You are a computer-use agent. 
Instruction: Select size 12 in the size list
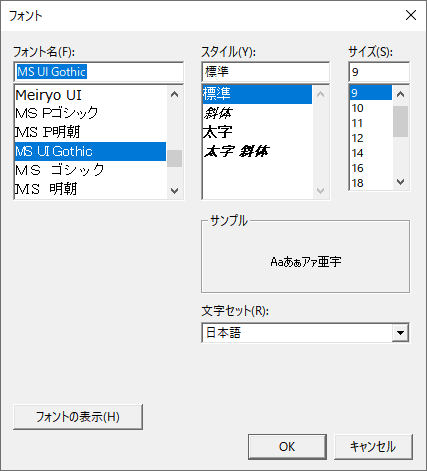(x=371, y=138)
